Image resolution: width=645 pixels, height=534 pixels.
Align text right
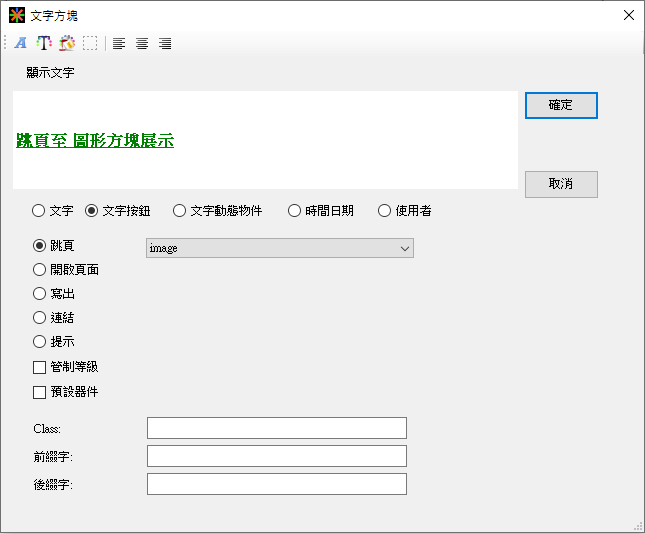(165, 43)
